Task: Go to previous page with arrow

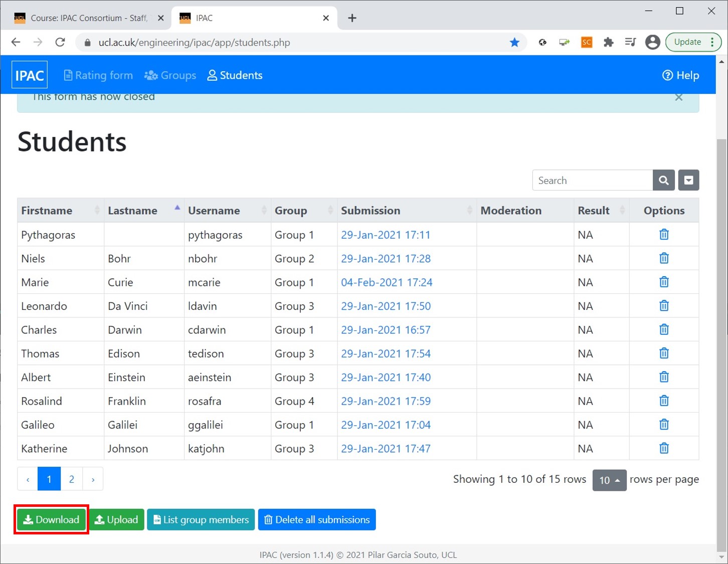Action: 28,479
